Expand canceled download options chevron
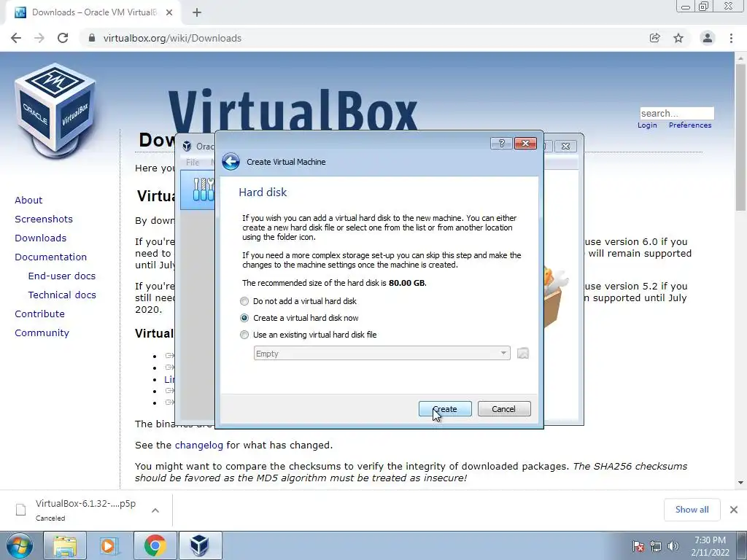 [x=155, y=510]
